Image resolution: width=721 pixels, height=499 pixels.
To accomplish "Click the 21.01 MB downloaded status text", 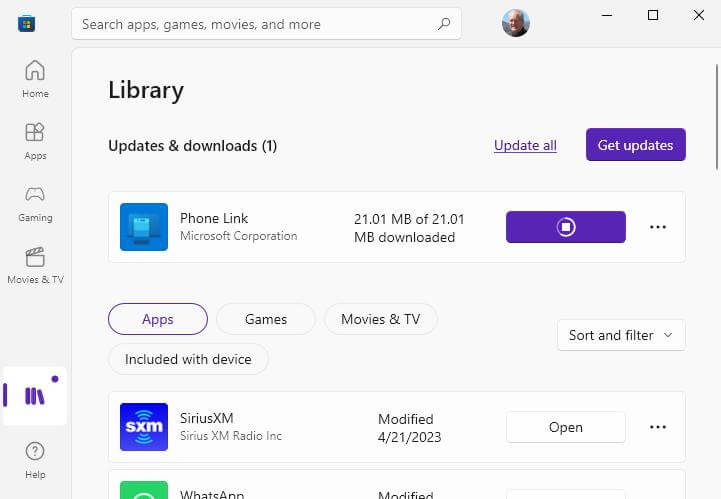I will (409, 228).
